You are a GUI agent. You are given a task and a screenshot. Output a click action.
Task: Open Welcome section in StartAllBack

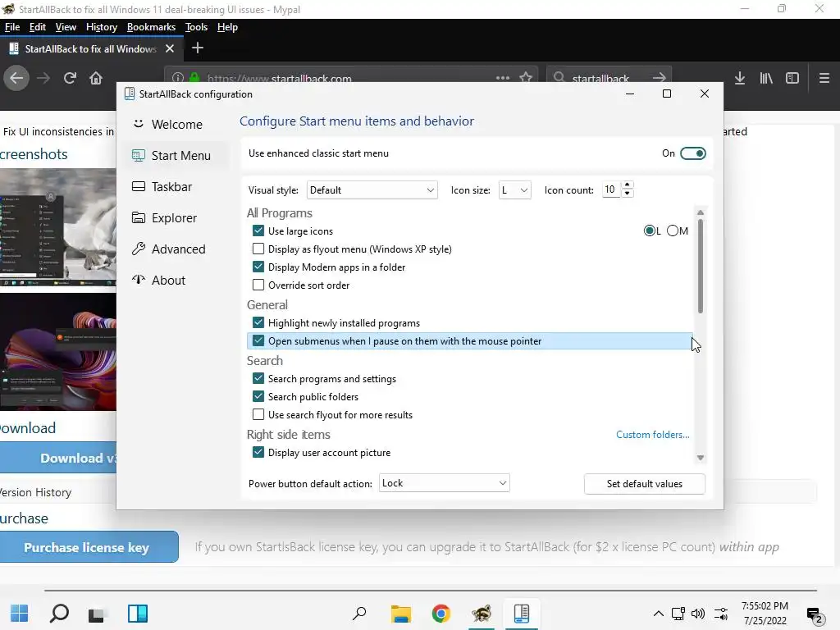pos(176,125)
